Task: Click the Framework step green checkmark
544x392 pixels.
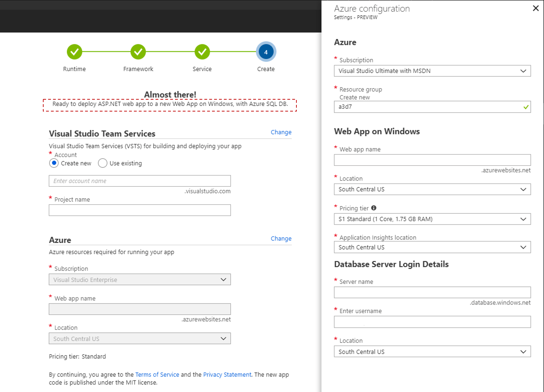Action: click(138, 52)
